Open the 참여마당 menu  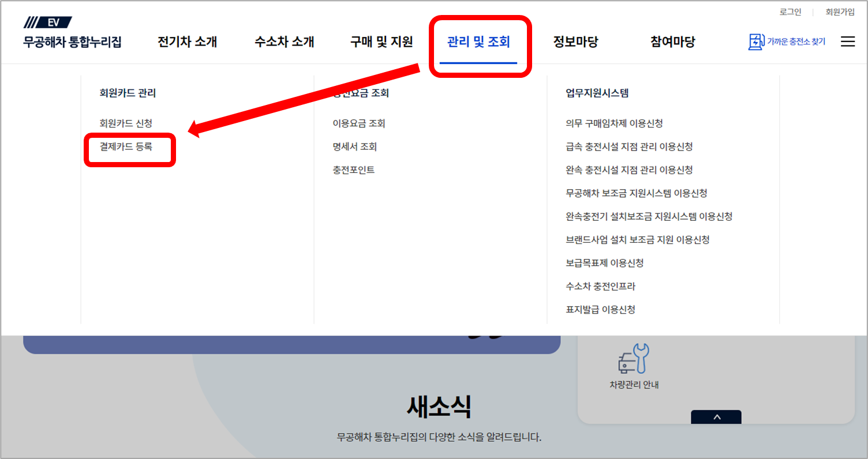pyautogui.click(x=672, y=42)
